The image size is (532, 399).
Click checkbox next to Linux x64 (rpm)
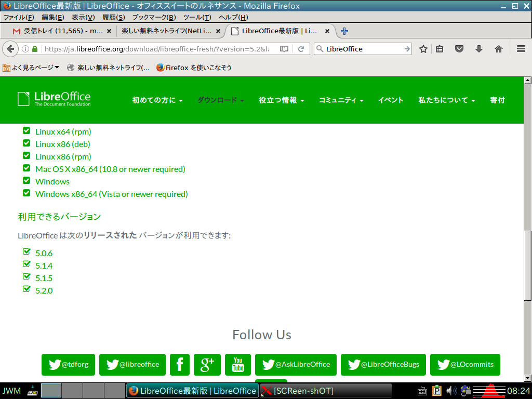[26, 130]
